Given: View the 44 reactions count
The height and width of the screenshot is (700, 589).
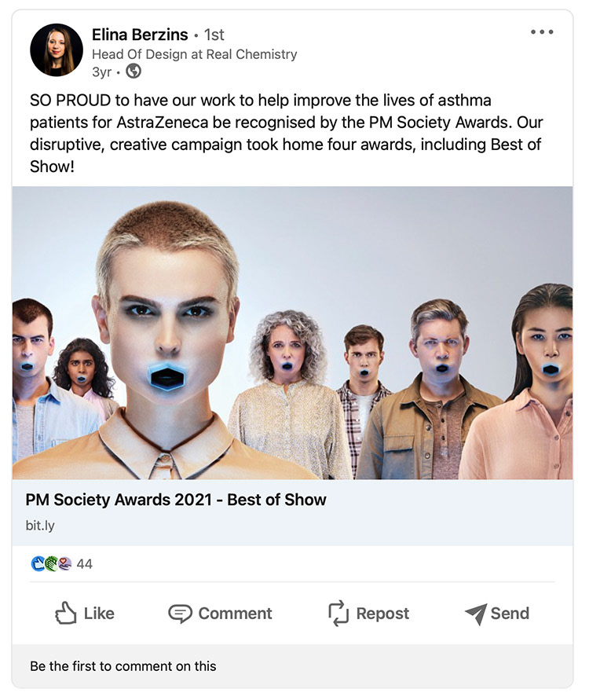Looking at the screenshot, I should point(84,564).
